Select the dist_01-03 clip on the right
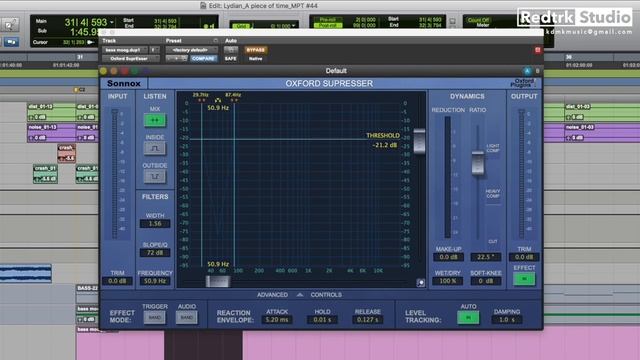The image size is (640, 360). 602,112
